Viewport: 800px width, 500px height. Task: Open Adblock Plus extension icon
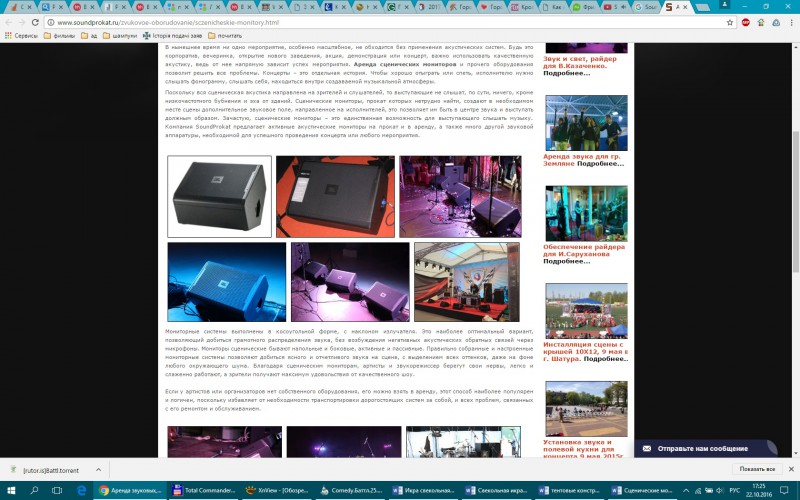745,22
